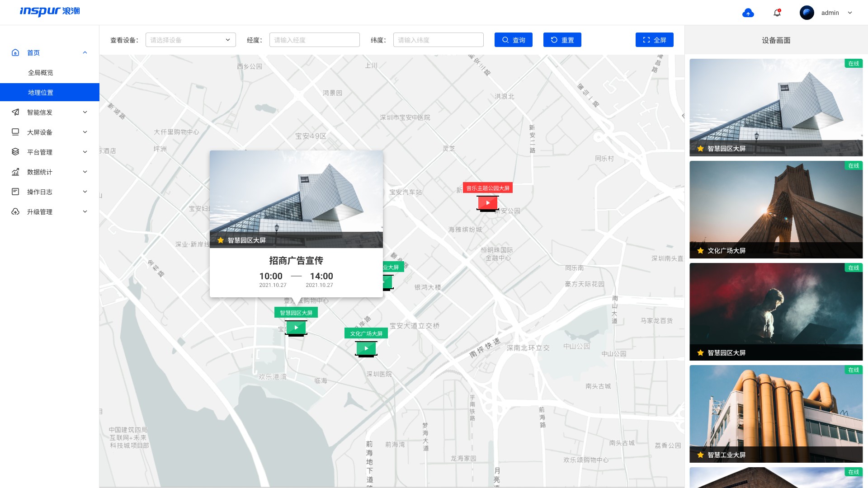Expand the 大屏设备 menu chevron
The image size is (868, 488).
[x=85, y=132]
